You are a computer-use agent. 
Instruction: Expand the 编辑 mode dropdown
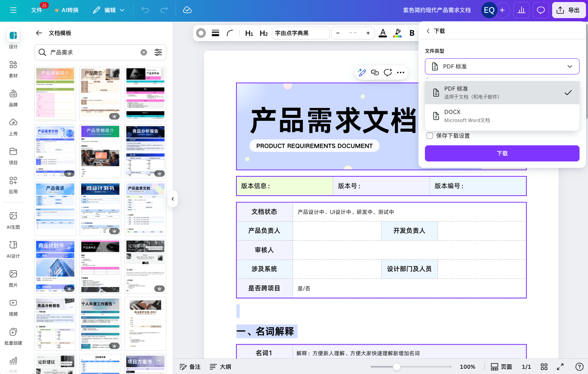pos(109,10)
